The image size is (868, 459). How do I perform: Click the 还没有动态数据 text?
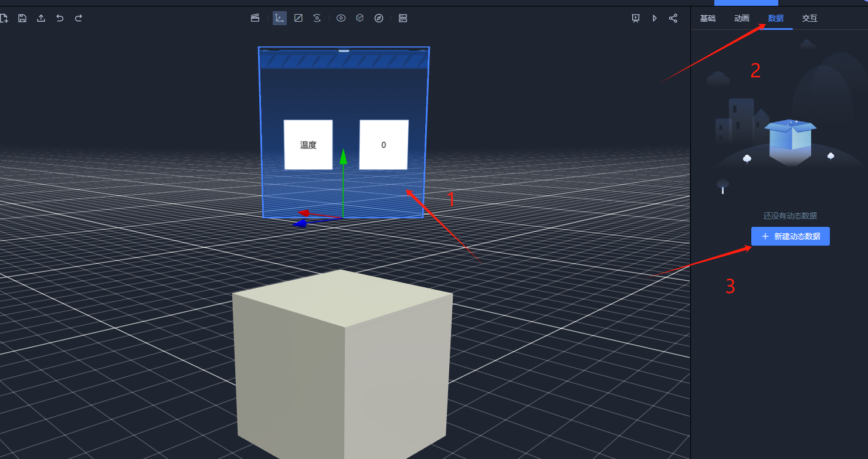click(x=790, y=216)
